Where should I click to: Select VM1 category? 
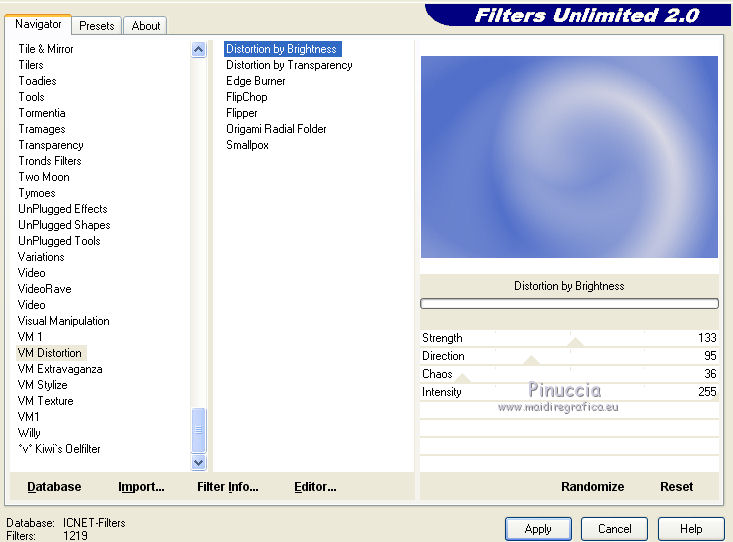(28, 417)
